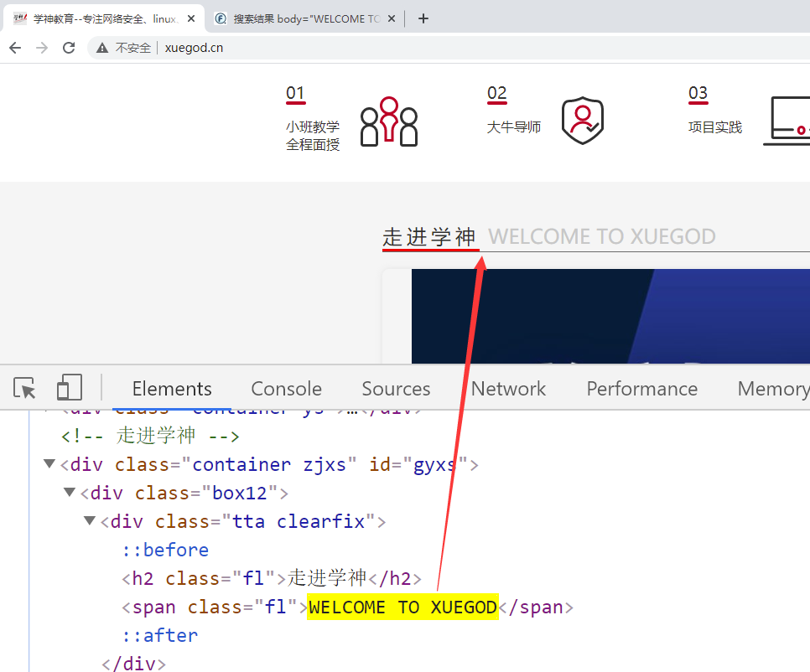This screenshot has width=810, height=672.
Task: Click the 01 number heading
Action: (295, 93)
